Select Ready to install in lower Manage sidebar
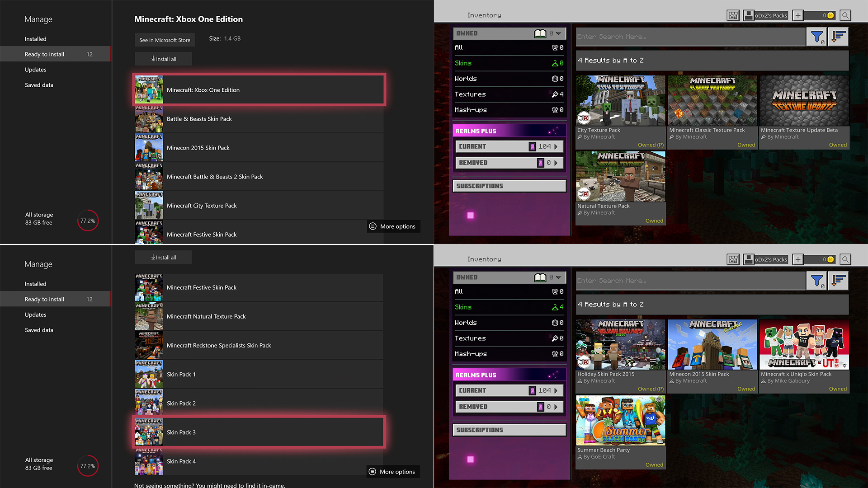 click(x=55, y=299)
